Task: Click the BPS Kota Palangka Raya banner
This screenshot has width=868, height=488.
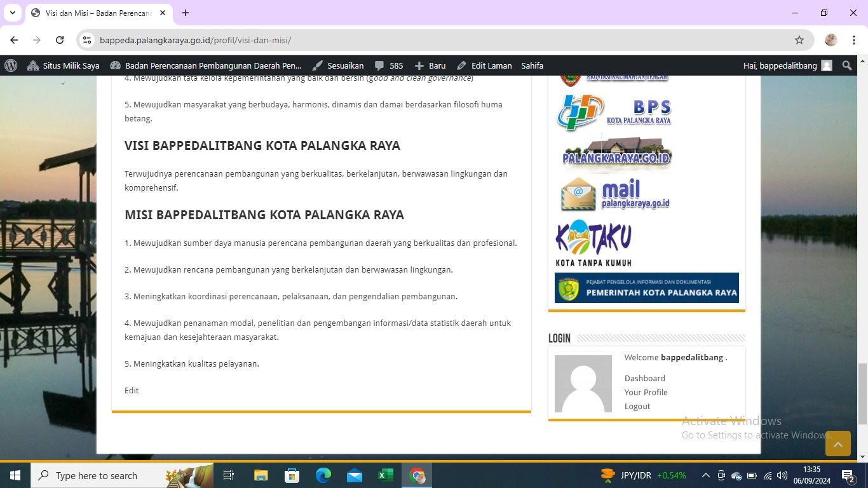Action: [614, 112]
